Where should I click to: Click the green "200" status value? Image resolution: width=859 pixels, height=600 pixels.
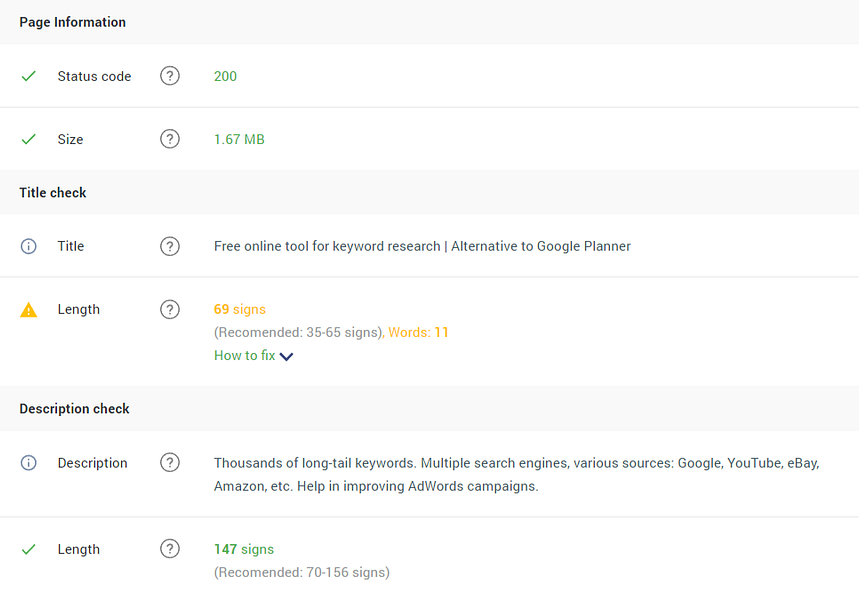coord(225,75)
